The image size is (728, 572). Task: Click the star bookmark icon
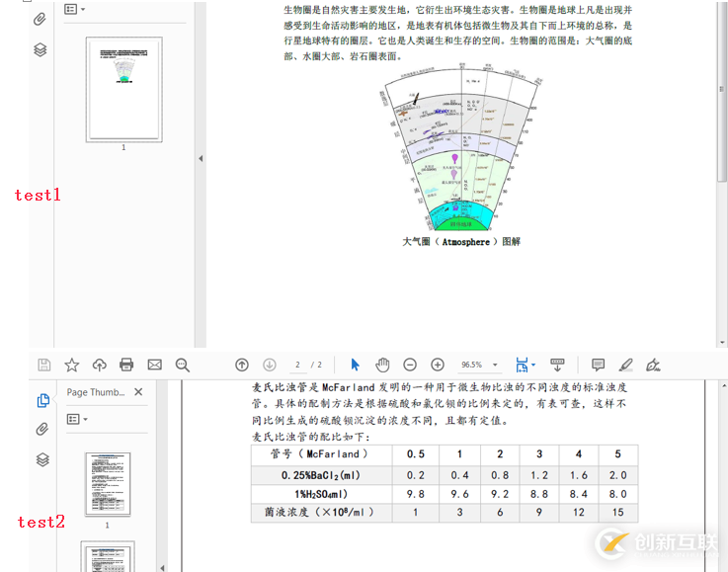coord(71,365)
